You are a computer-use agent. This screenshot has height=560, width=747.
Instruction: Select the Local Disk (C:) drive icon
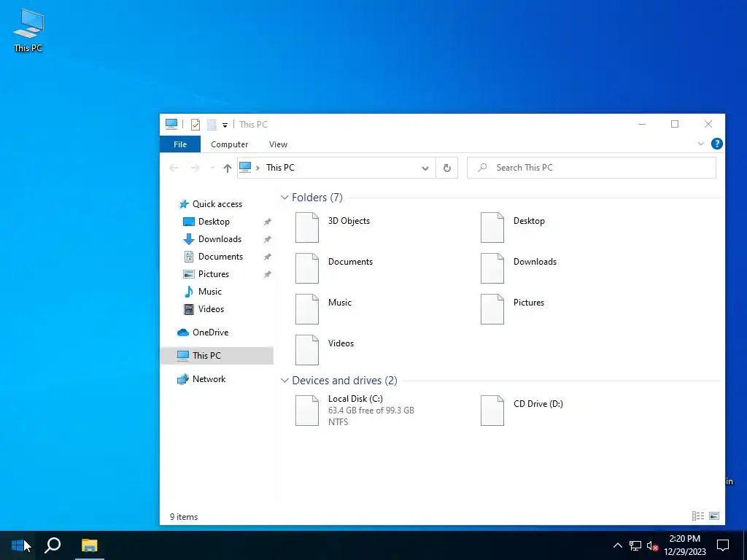click(307, 411)
